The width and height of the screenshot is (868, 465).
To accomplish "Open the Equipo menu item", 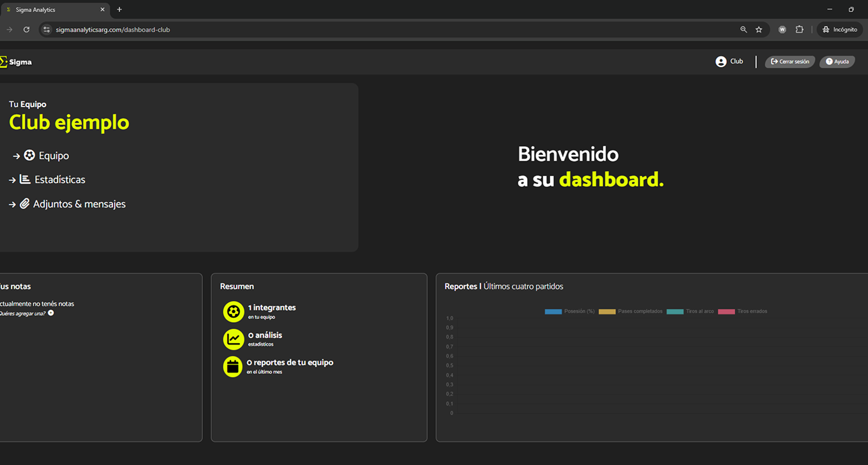I will (x=54, y=156).
